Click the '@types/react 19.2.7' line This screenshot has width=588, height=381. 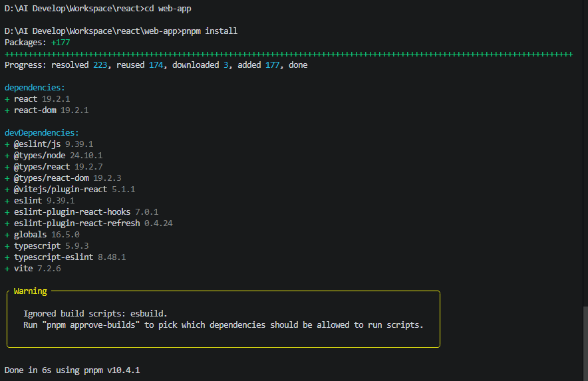(x=53, y=166)
